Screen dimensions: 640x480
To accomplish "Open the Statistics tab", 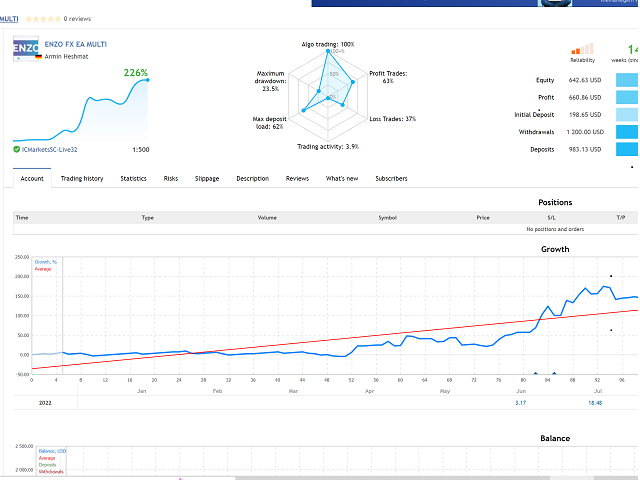I will point(133,178).
